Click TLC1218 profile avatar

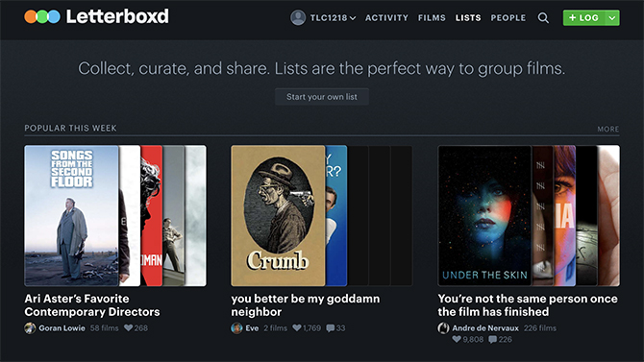tap(298, 17)
